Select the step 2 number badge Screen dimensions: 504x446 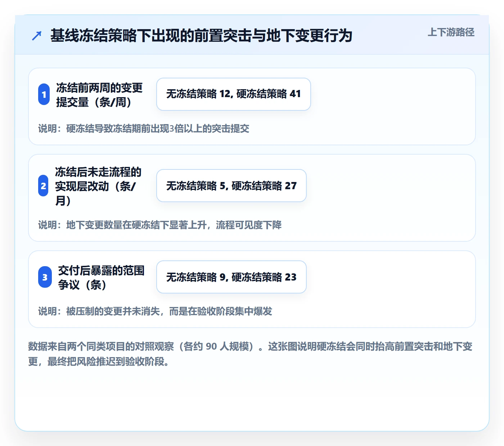pos(43,186)
